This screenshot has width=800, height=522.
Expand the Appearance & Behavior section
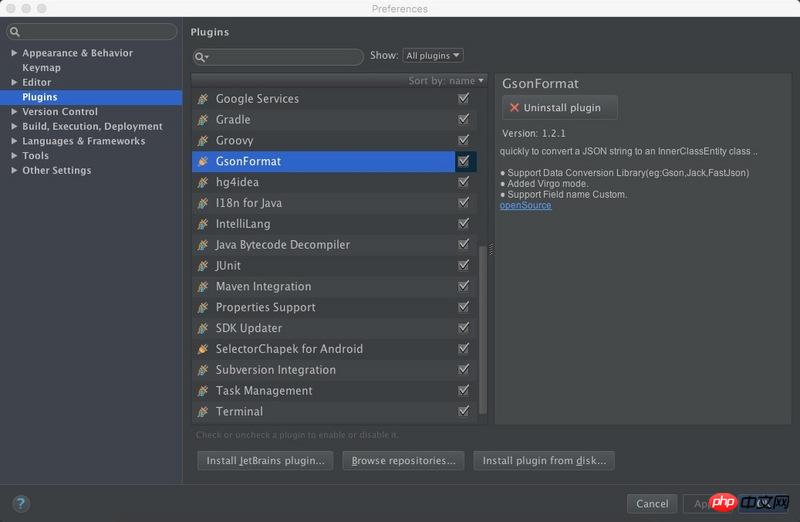[14, 53]
